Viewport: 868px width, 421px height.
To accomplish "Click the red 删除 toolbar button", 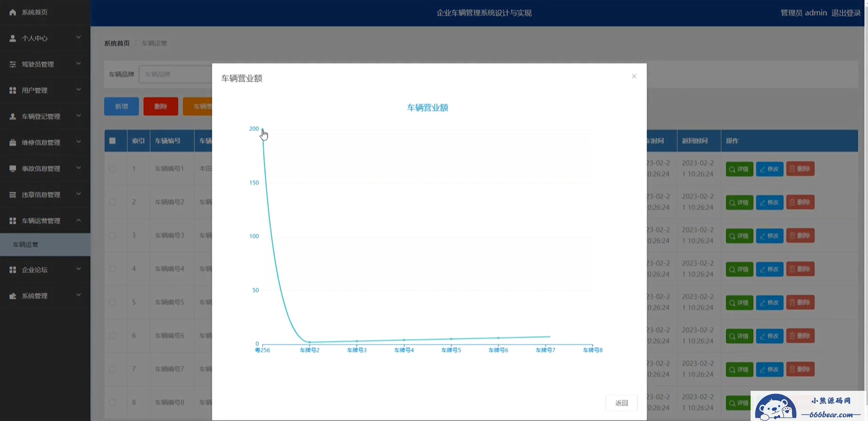I will [161, 107].
